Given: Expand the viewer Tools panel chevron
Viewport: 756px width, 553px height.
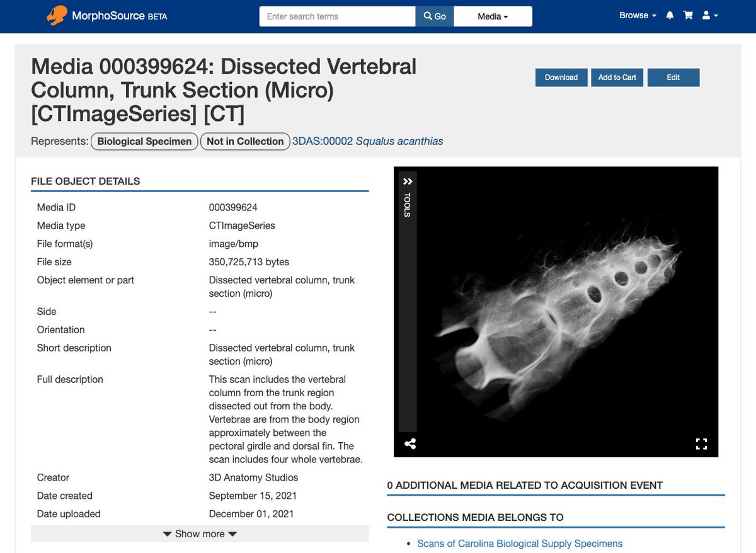Looking at the screenshot, I should click(x=408, y=181).
